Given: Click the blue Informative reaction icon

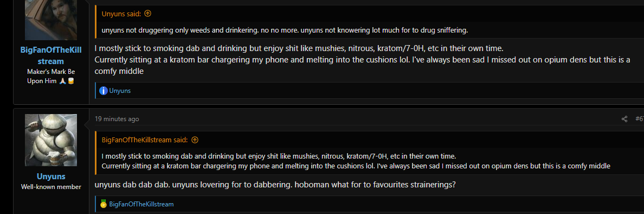Looking at the screenshot, I should coord(104,91).
